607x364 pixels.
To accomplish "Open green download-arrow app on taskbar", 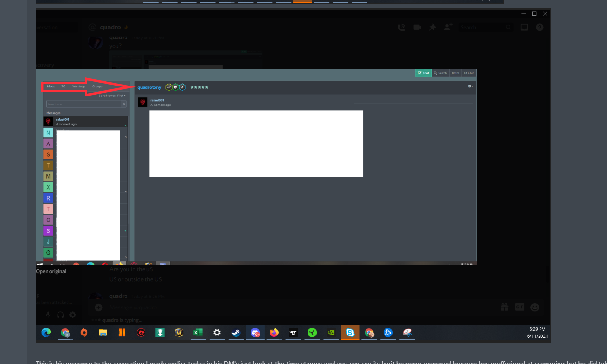I will click(160, 333).
